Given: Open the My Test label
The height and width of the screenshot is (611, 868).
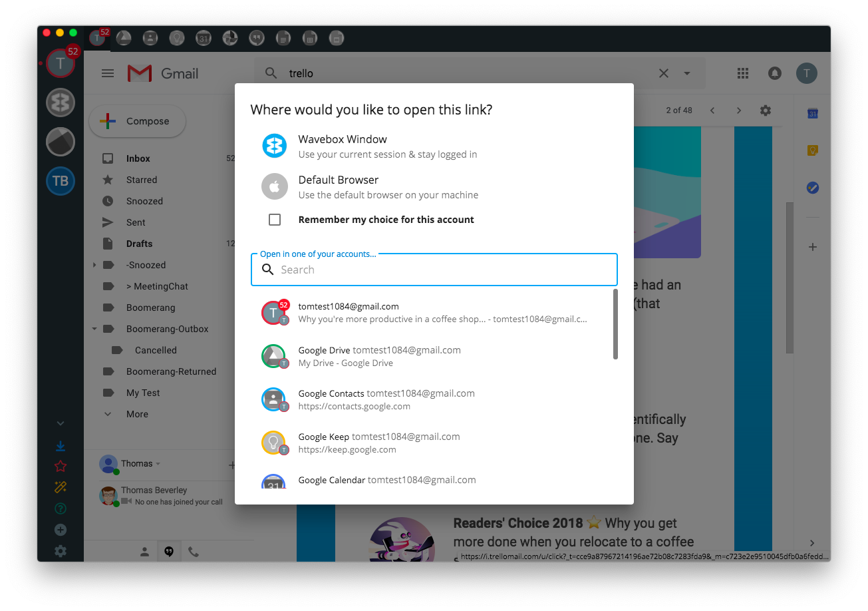Looking at the screenshot, I should point(143,393).
